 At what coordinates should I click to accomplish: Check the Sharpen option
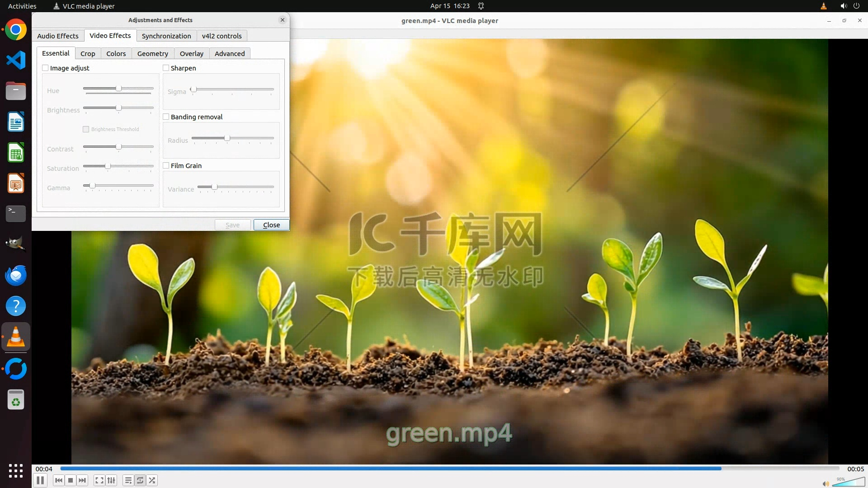[x=166, y=68]
